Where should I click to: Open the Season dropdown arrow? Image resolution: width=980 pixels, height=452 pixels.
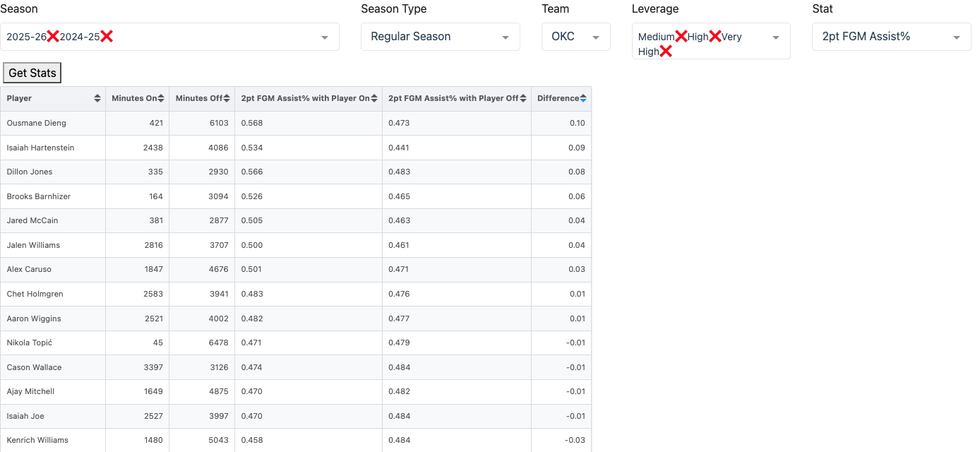coord(325,37)
